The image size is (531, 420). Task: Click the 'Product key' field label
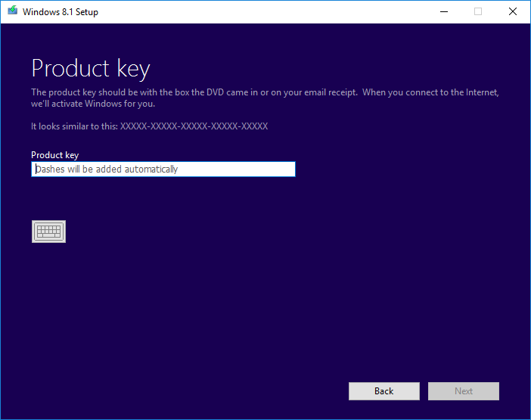(x=55, y=155)
